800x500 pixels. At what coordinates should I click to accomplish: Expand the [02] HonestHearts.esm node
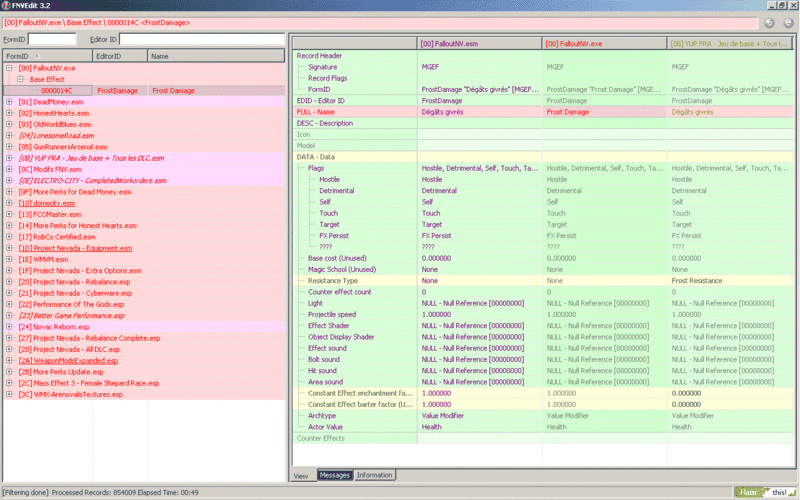pyautogui.click(x=9, y=113)
